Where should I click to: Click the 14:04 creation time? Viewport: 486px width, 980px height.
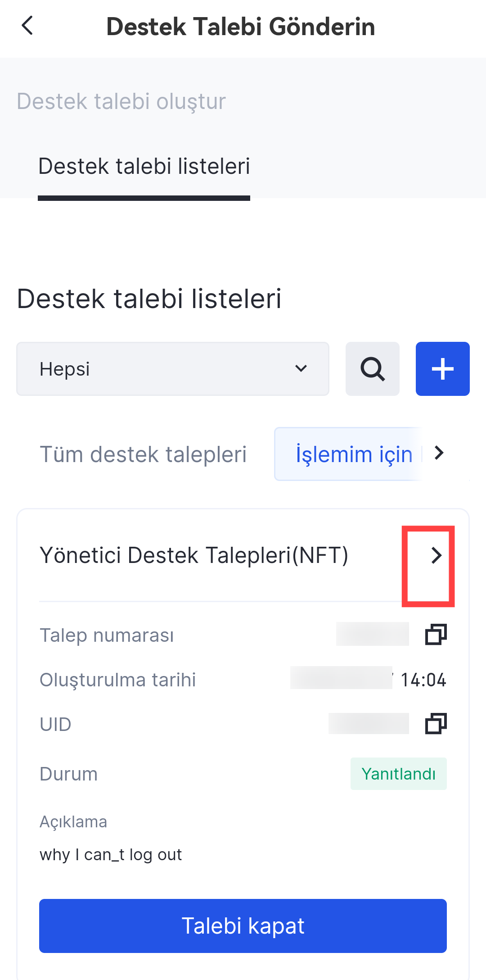coord(423,680)
